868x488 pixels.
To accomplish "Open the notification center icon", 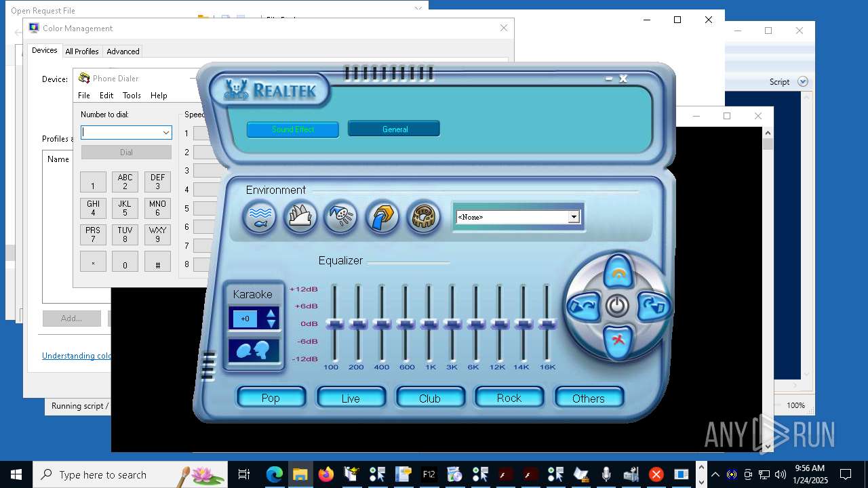I will 846,474.
